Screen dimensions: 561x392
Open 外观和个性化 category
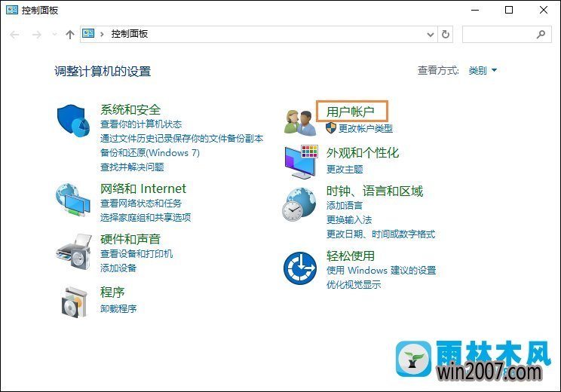pos(363,153)
